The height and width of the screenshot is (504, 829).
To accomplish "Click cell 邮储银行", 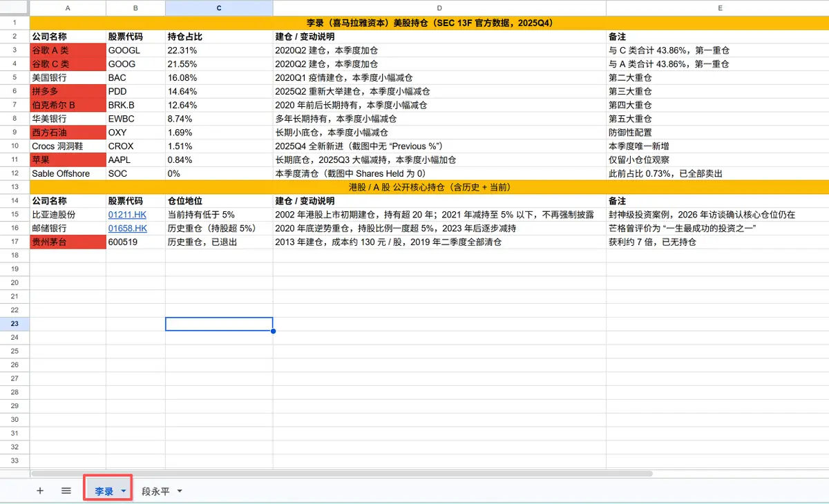I will 68,229.
